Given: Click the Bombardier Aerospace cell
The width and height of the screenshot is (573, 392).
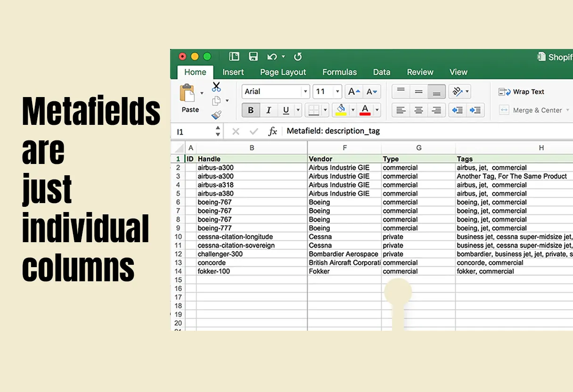Looking at the screenshot, I should (344, 254).
